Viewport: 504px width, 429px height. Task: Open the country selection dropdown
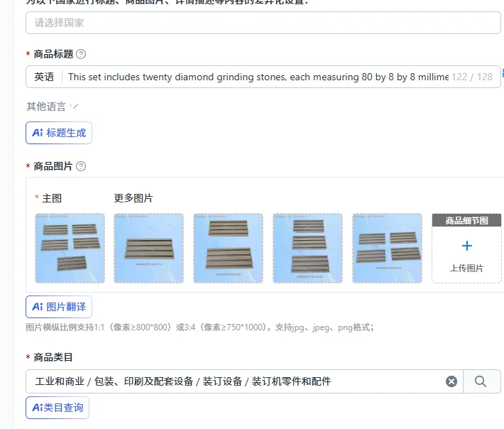(263, 23)
